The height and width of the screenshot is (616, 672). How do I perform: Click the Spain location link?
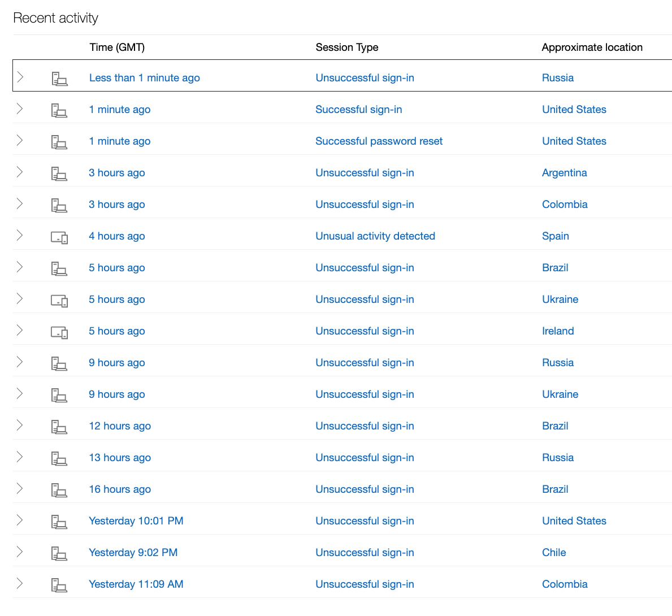555,236
